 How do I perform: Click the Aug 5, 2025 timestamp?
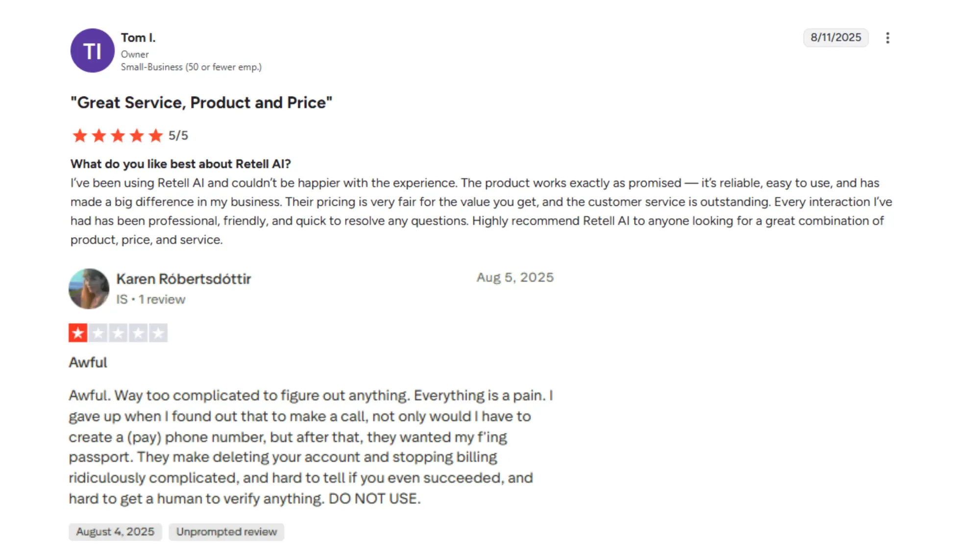point(515,277)
